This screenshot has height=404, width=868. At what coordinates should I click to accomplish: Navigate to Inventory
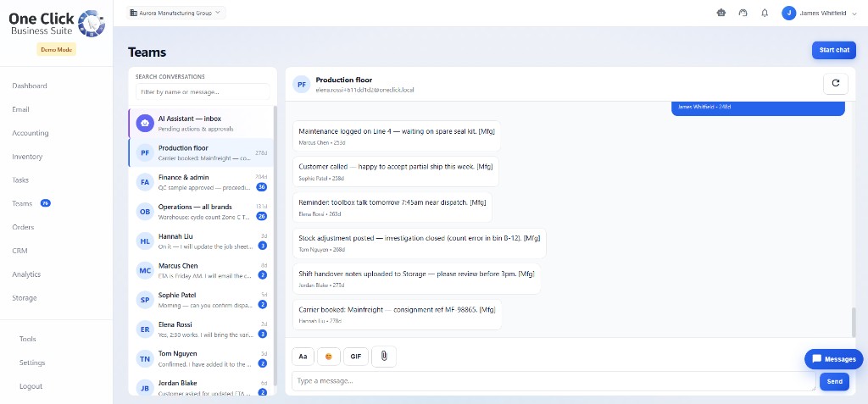[27, 157]
